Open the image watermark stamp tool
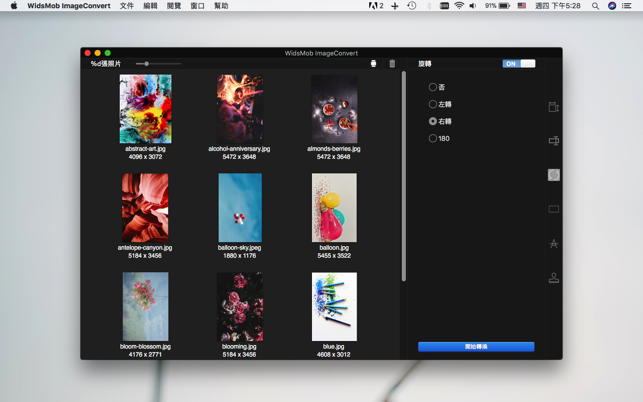Screen dimensions: 643x402 pos(554,278)
